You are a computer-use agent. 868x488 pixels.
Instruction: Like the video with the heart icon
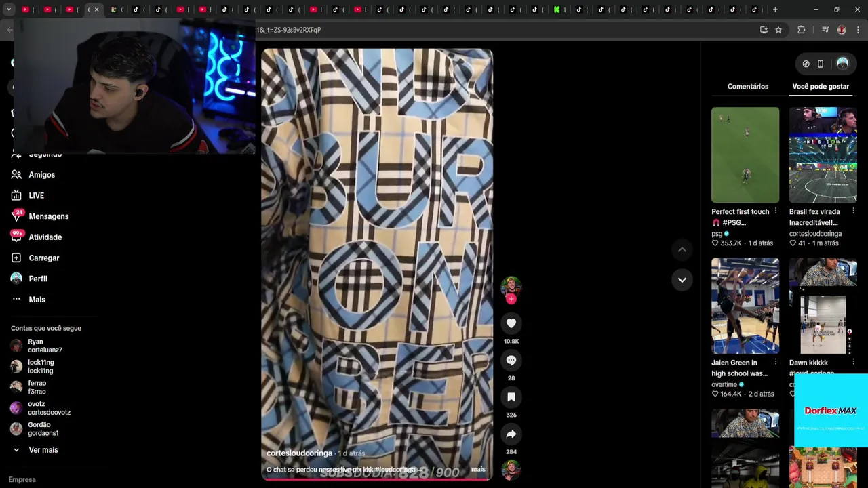pos(511,323)
